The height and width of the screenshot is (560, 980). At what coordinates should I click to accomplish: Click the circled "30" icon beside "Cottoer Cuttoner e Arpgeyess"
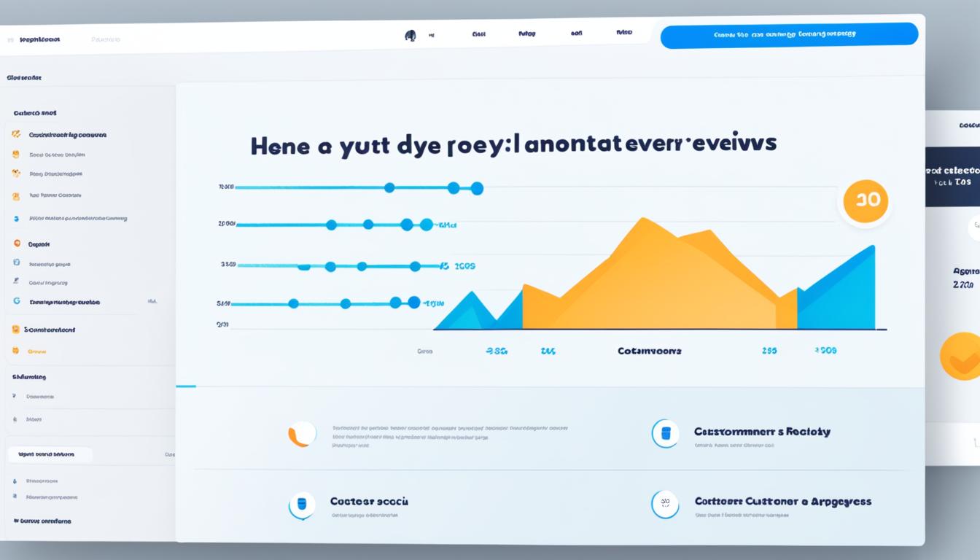pyautogui.click(x=665, y=504)
